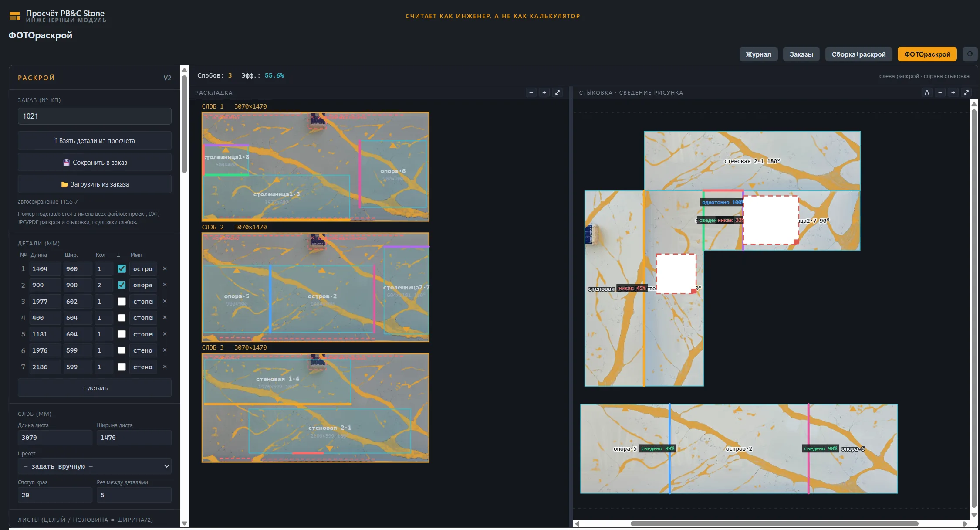Image resolution: width=980 pixels, height=530 pixels.
Task: Delete detail row 3 (1977×602)
Action: click(x=165, y=301)
